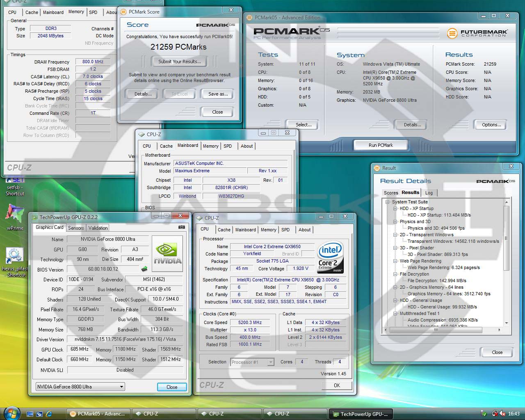Open Sensors tab in GPU-Z
Image resolution: width=525 pixels, height=420 pixels.
(76, 228)
